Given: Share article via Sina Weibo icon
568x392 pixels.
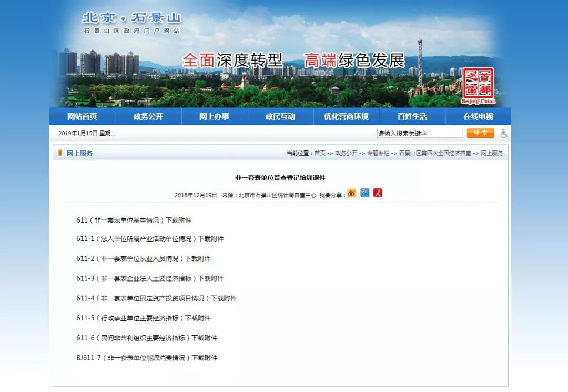Looking at the screenshot, I should click(x=351, y=193).
